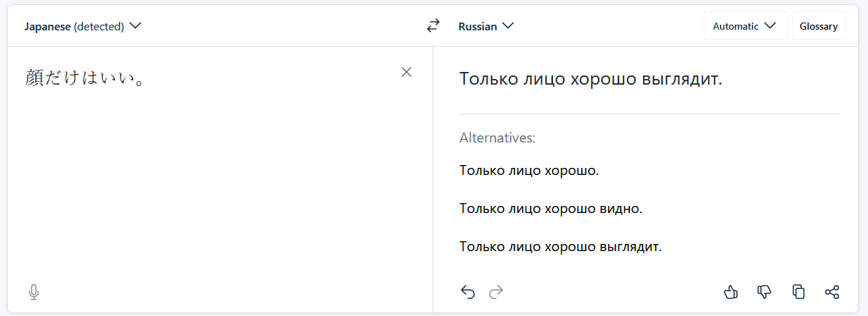
Task: Give the translation a thumbs up
Action: (731, 291)
